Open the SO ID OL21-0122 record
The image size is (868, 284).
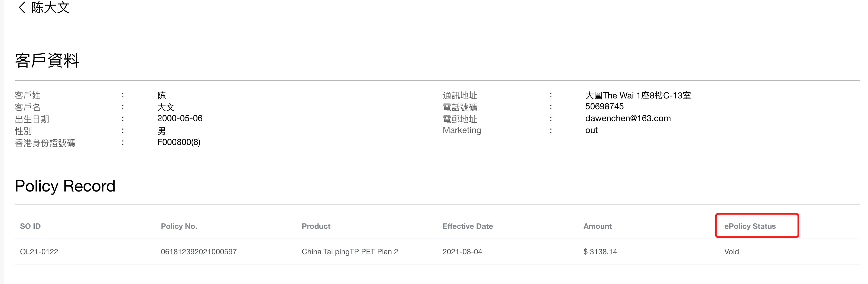39,252
